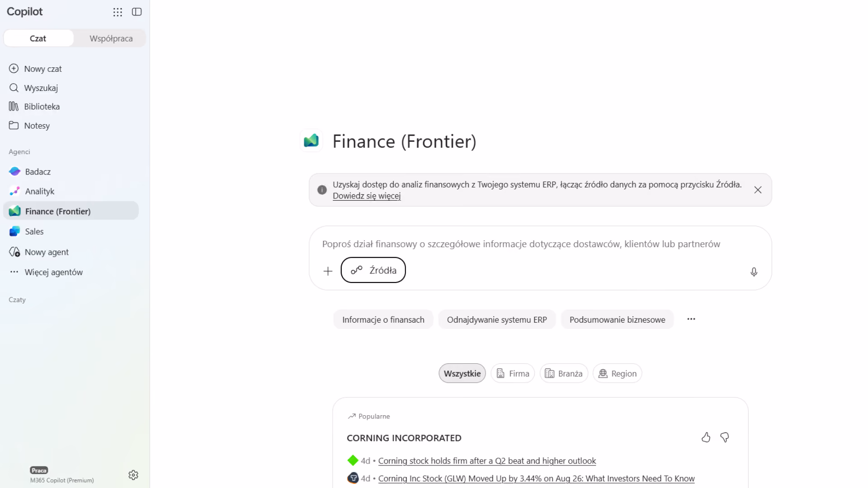Give thumbs down to Corning card
868x488 pixels.
725,437
